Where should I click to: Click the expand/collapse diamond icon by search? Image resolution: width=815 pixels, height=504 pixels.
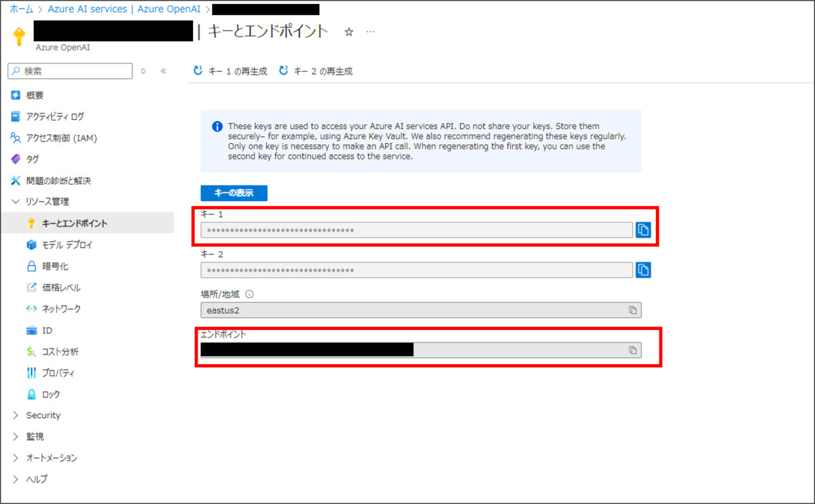pyautogui.click(x=143, y=71)
